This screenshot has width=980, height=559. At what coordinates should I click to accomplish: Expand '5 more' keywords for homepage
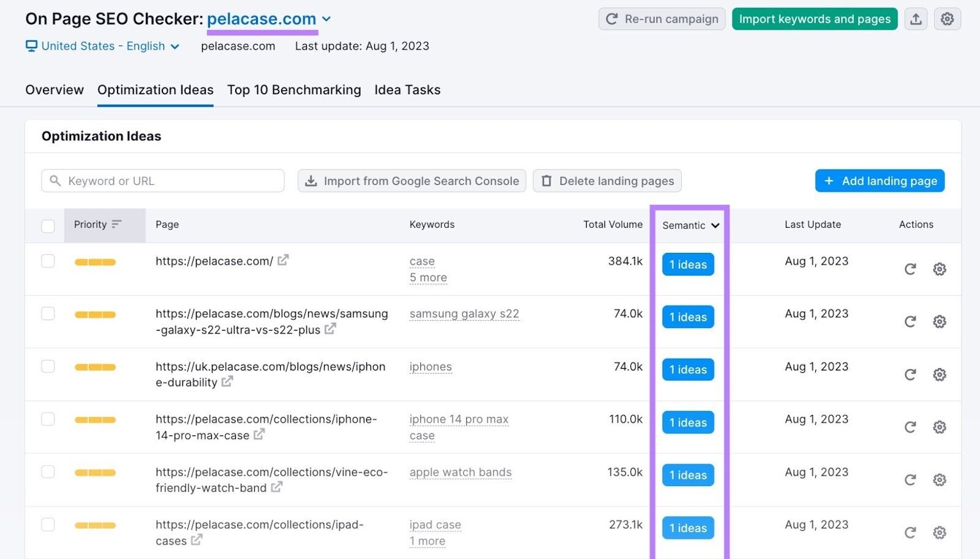[428, 277]
